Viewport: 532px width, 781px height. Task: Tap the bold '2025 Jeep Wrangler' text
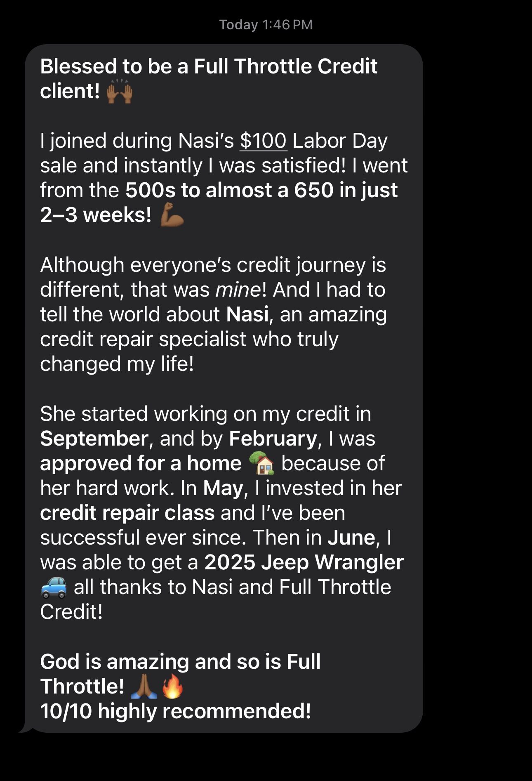304,562
